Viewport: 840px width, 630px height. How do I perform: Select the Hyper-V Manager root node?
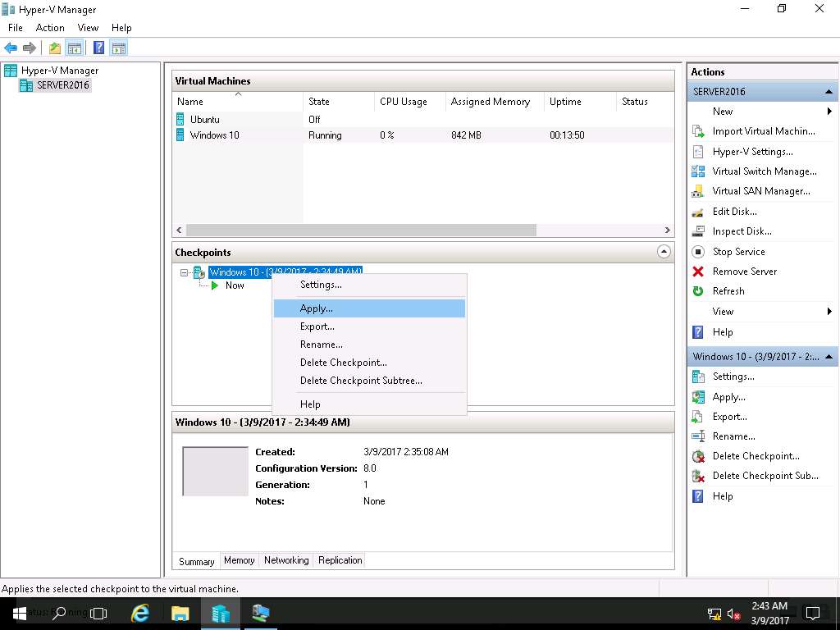click(x=60, y=71)
